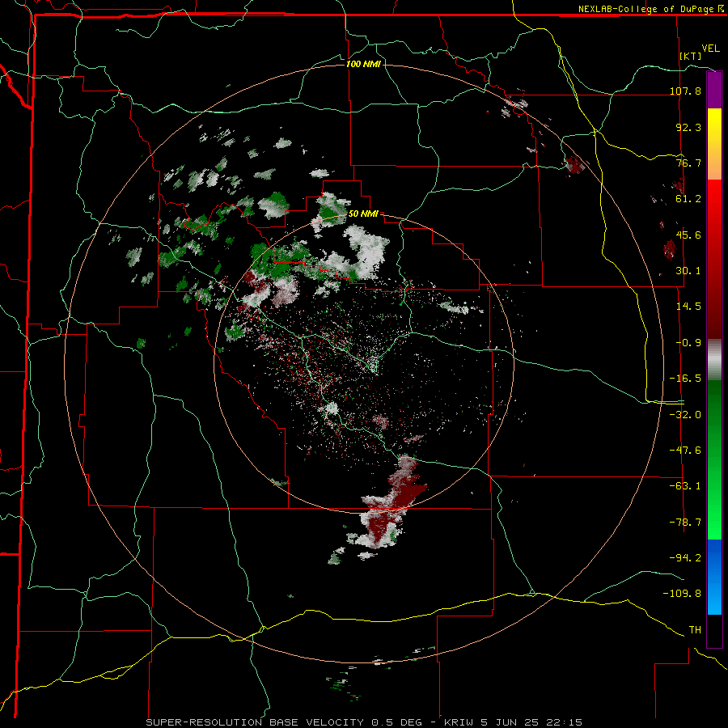Click the -0.9 velocity scale value

pyautogui.click(x=688, y=343)
